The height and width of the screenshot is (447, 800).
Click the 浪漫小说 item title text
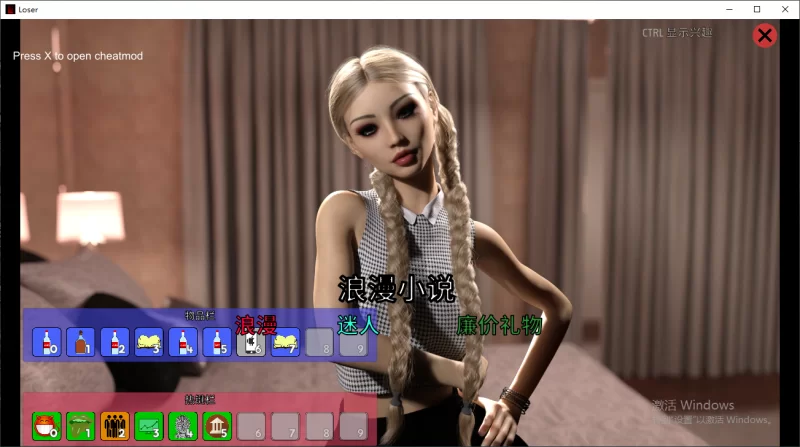point(396,289)
